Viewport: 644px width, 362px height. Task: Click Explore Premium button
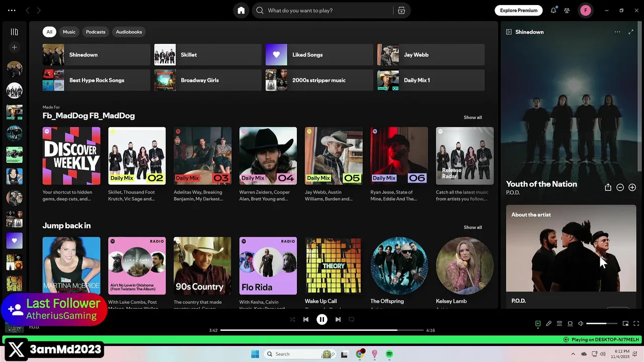(519, 10)
